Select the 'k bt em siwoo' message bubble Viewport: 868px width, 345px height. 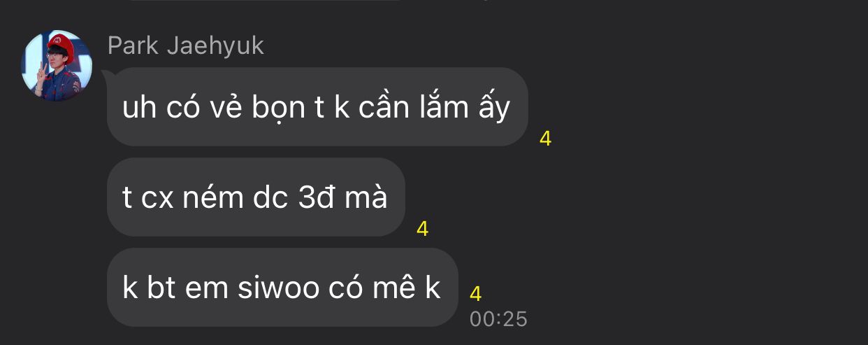[282, 287]
